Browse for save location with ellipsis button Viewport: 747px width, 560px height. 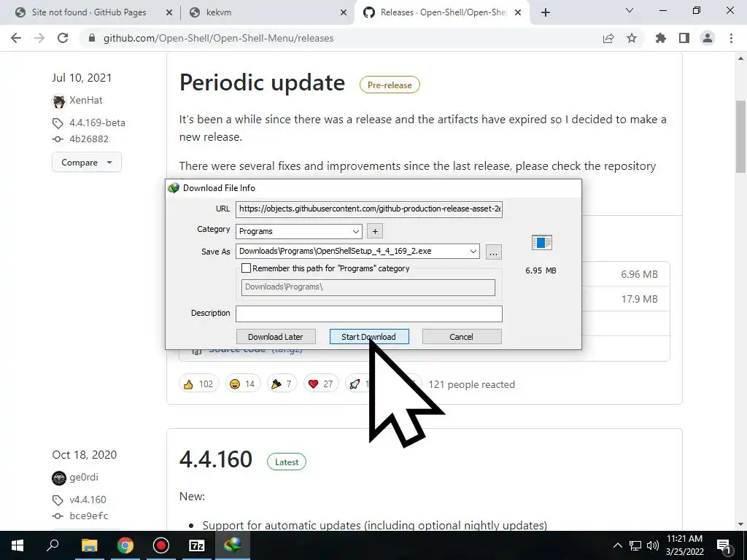tap(493, 252)
